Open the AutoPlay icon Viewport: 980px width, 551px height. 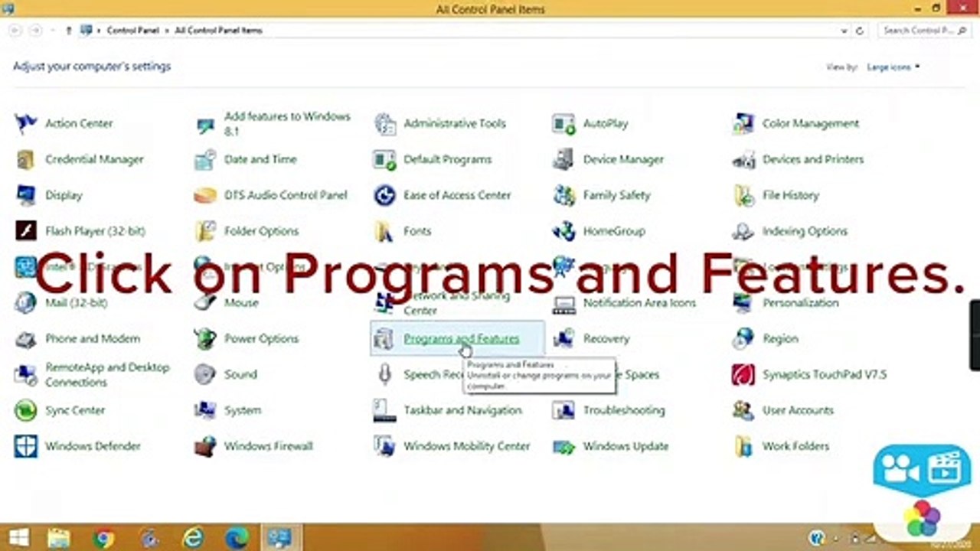[x=564, y=123]
